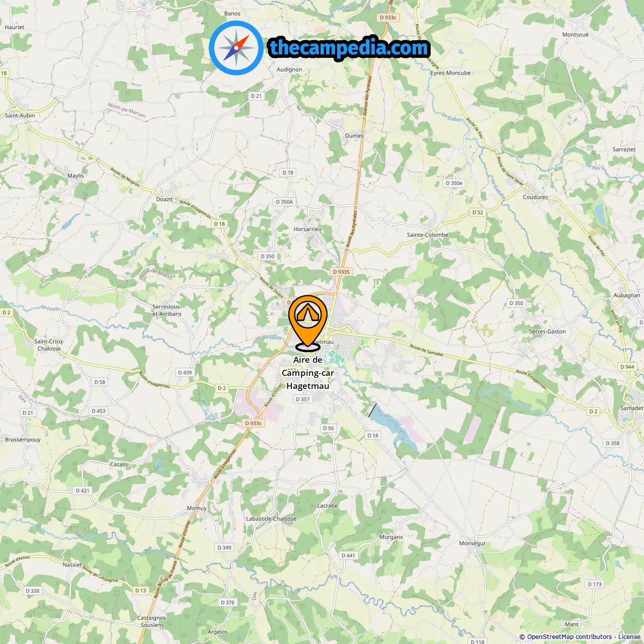Click the D 350e road shield

(x=454, y=183)
